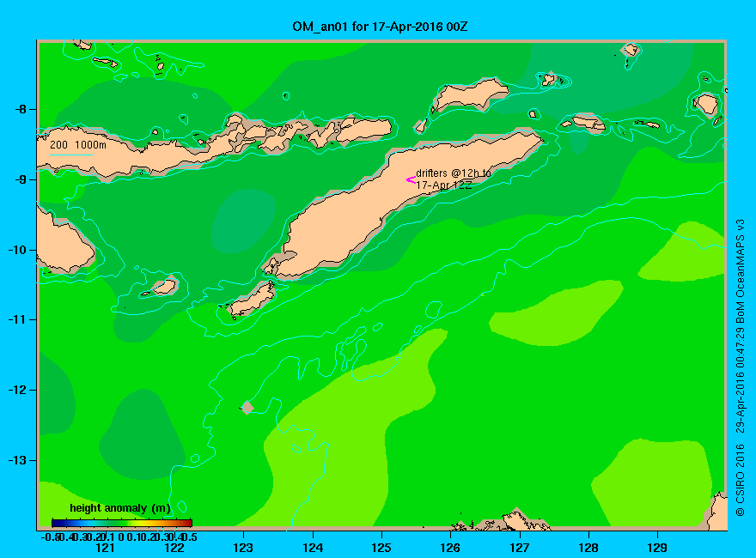Click the magenta drifter arrow marker
The height and width of the screenshot is (558, 756).
[x=411, y=180]
